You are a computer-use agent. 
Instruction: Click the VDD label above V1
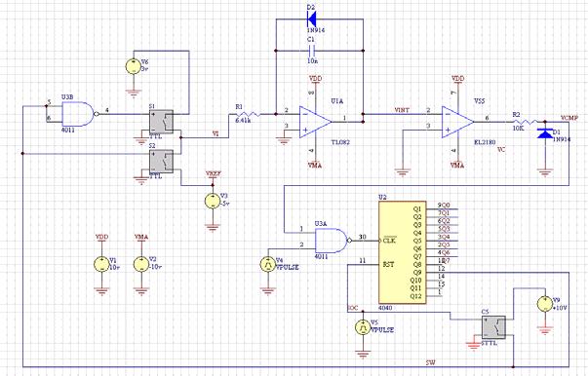tap(101, 237)
